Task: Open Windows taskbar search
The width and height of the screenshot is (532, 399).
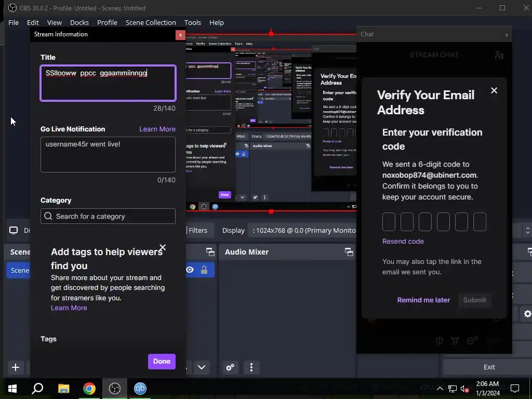Action: 37,389
